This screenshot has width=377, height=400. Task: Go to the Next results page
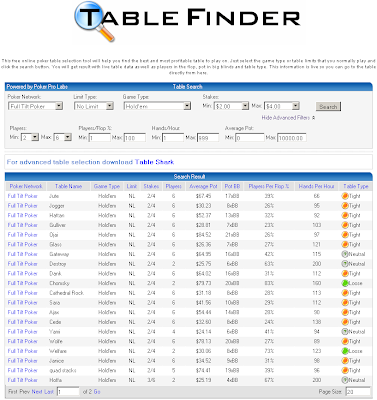tap(37, 392)
